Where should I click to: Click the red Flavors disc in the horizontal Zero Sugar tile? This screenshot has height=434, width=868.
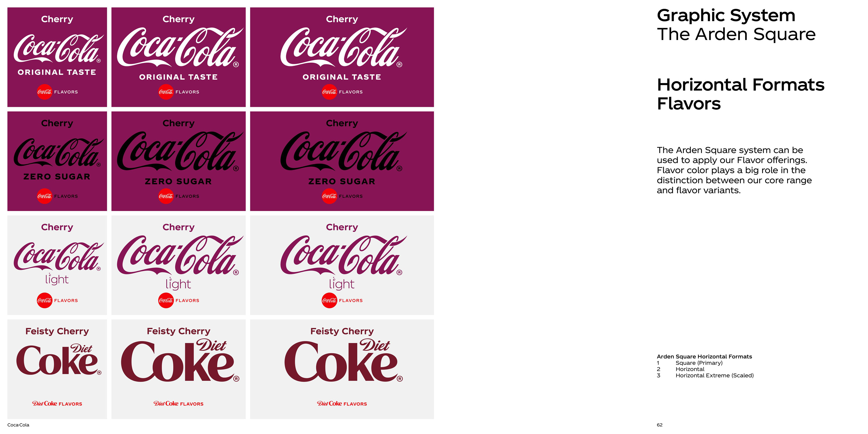pos(166,196)
